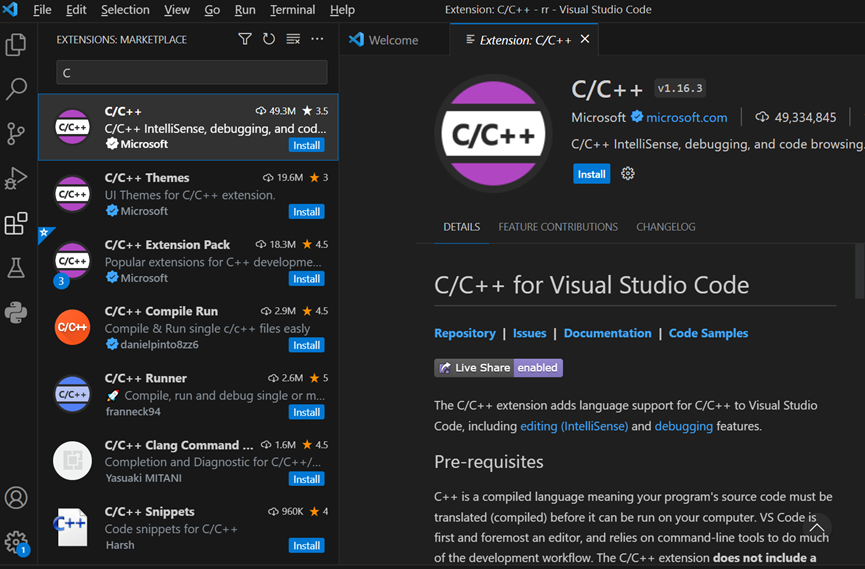Screen dimensions: 865x569
Task: Open the Testing flask icon
Action: click(16, 268)
